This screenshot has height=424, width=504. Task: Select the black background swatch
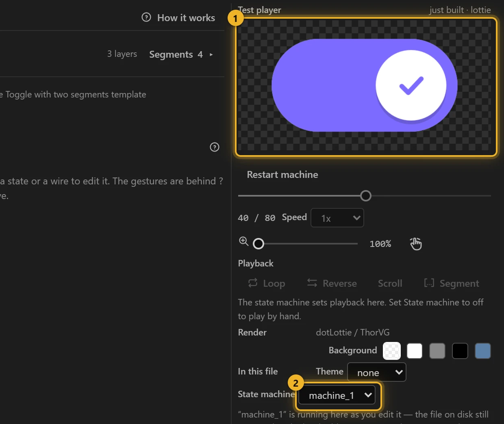(460, 351)
